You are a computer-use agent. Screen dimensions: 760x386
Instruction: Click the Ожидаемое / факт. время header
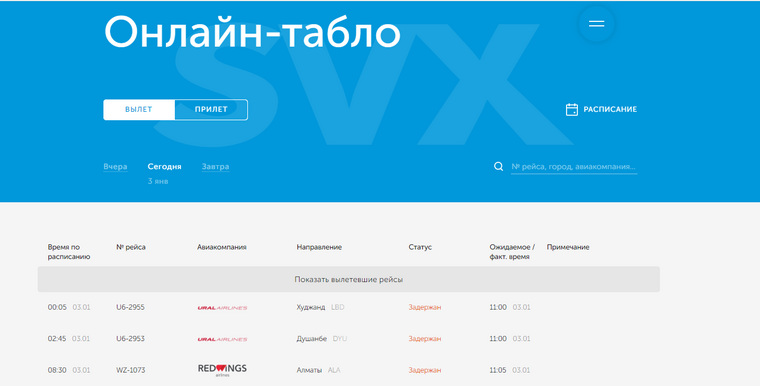click(x=512, y=252)
